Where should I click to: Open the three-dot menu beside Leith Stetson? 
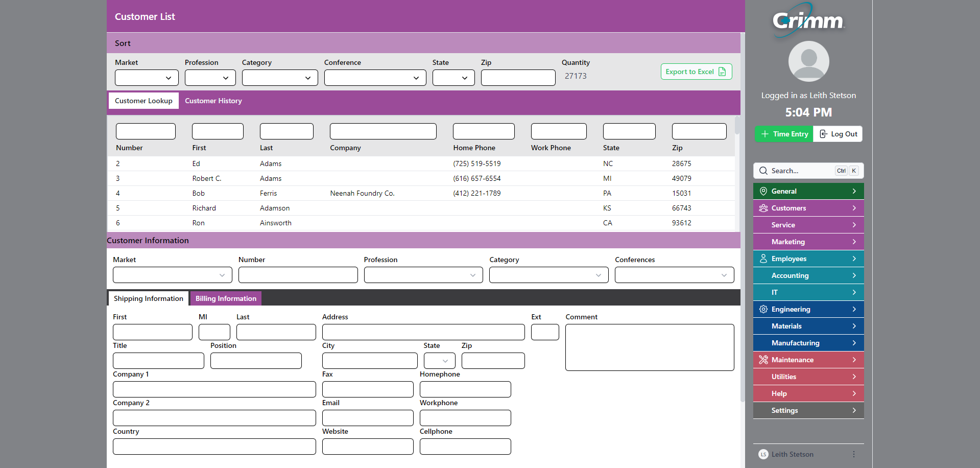pos(854,454)
